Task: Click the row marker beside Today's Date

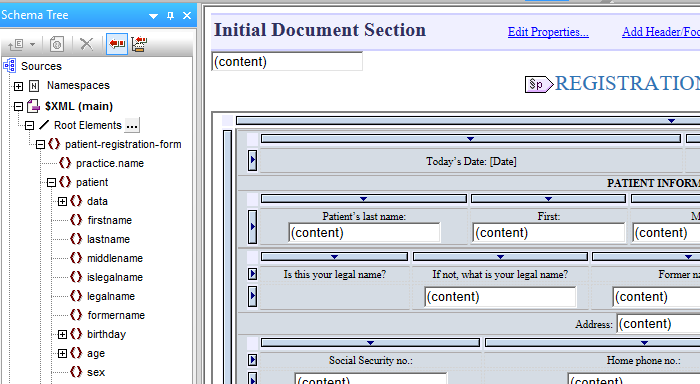Action: pos(252,161)
